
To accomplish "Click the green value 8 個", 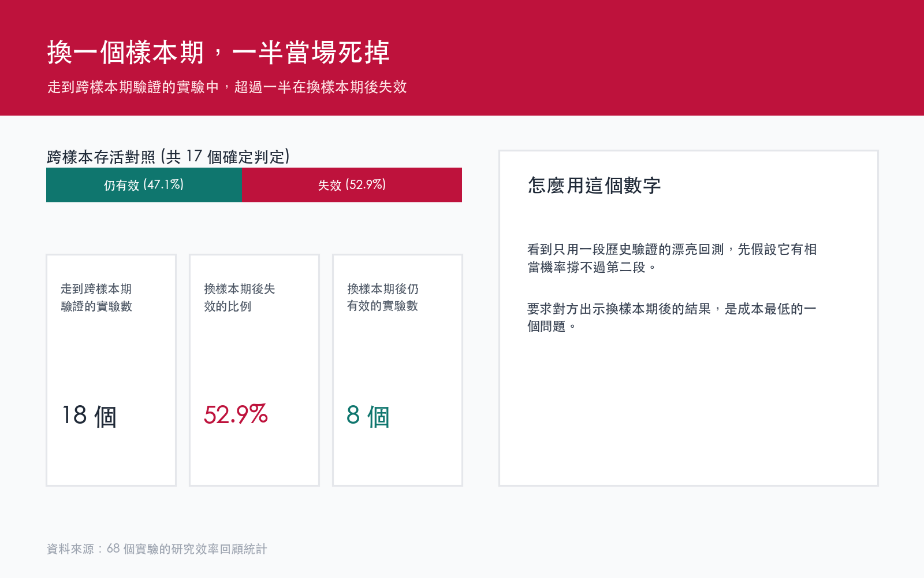I will pos(368,416).
